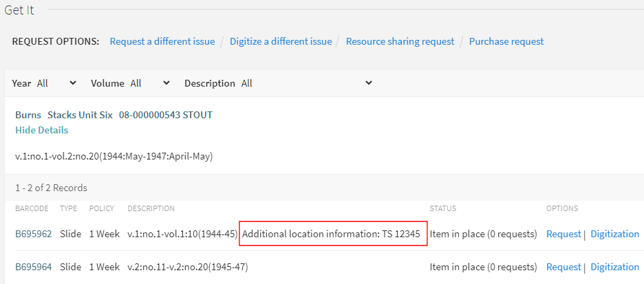Open the 'Digitize a different issue' option
This screenshot has width=644, height=284.
tap(281, 41)
